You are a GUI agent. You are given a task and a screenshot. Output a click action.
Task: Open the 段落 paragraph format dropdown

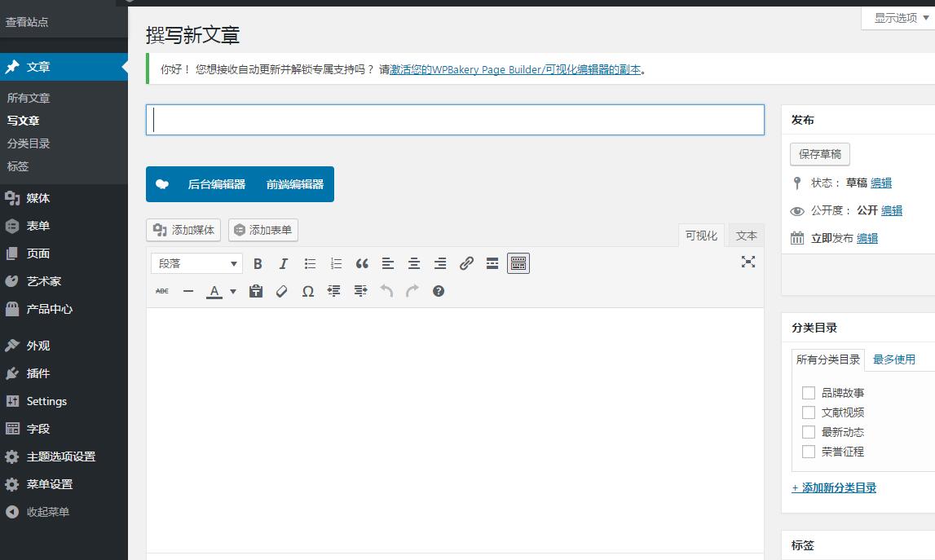(196, 263)
